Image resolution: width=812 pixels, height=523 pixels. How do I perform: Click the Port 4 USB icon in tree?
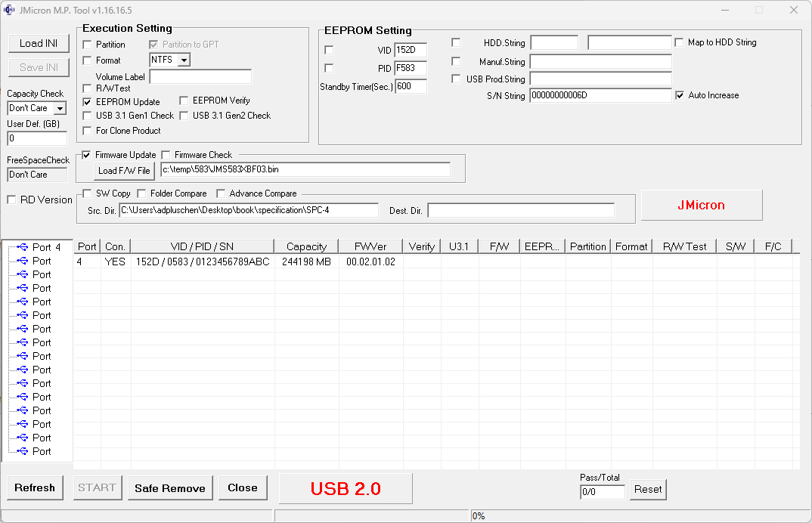click(23, 247)
